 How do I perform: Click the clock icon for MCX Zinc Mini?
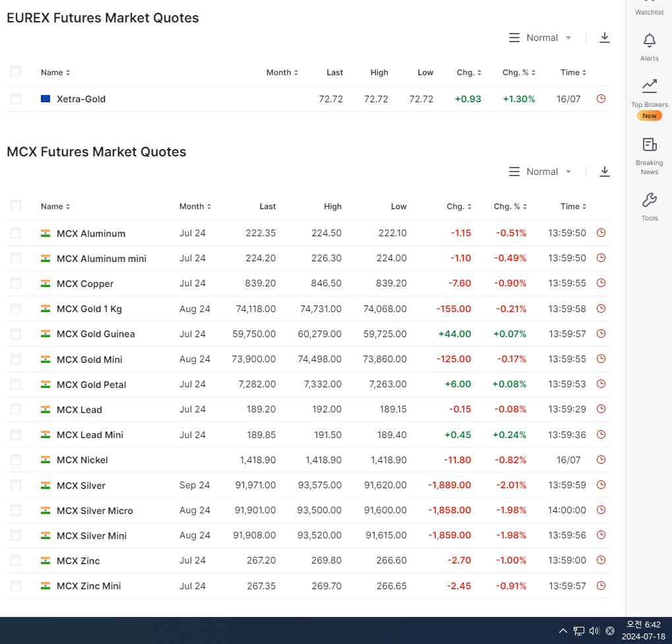[x=601, y=586]
